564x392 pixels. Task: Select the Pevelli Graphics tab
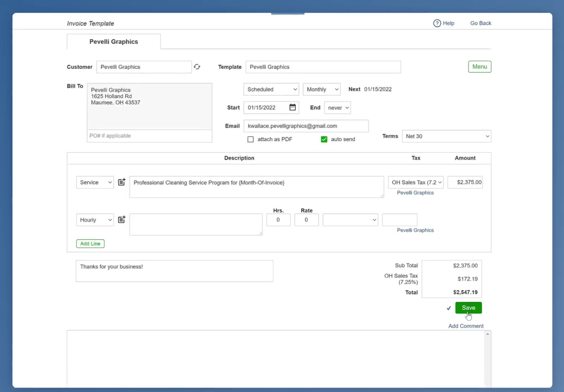(114, 42)
